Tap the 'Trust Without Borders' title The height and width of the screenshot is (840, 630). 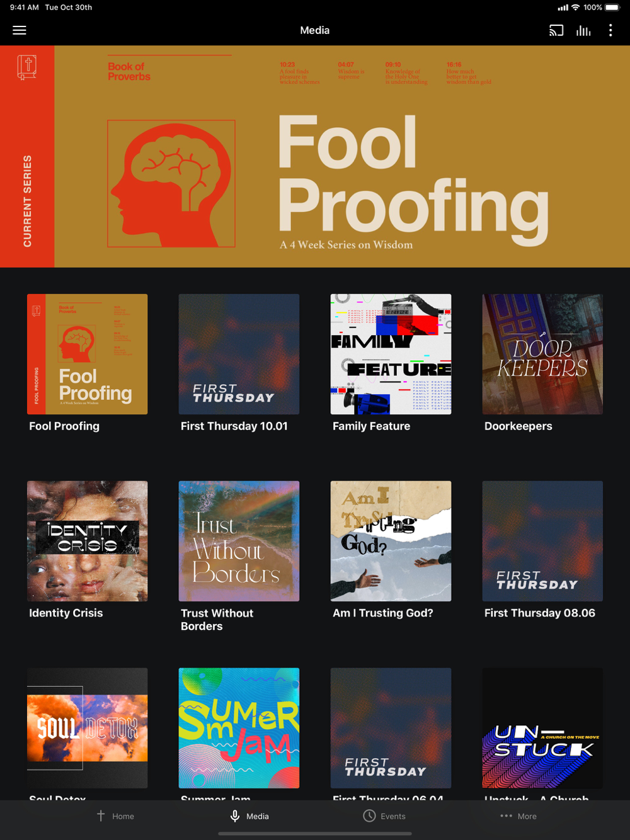[x=217, y=620]
